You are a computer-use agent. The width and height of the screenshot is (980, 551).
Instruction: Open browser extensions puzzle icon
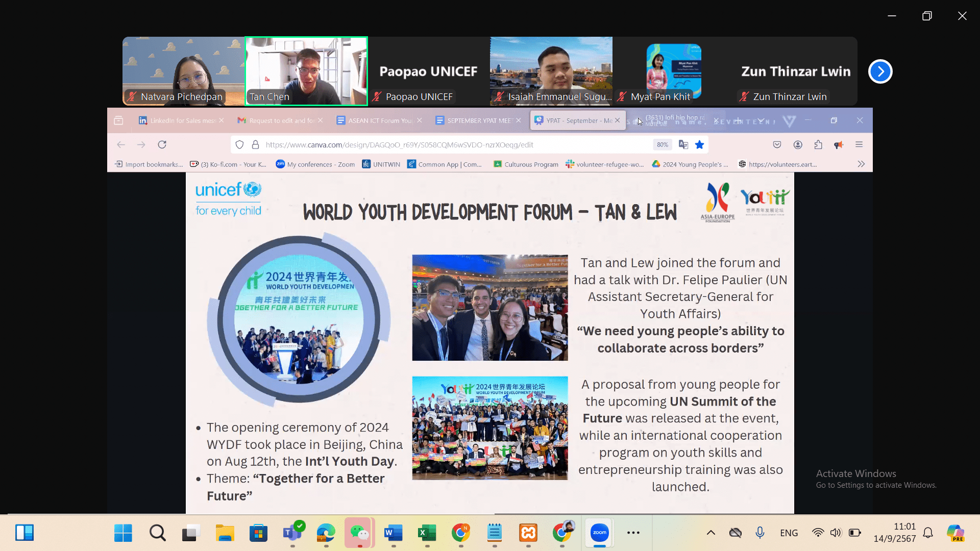pos(818,145)
